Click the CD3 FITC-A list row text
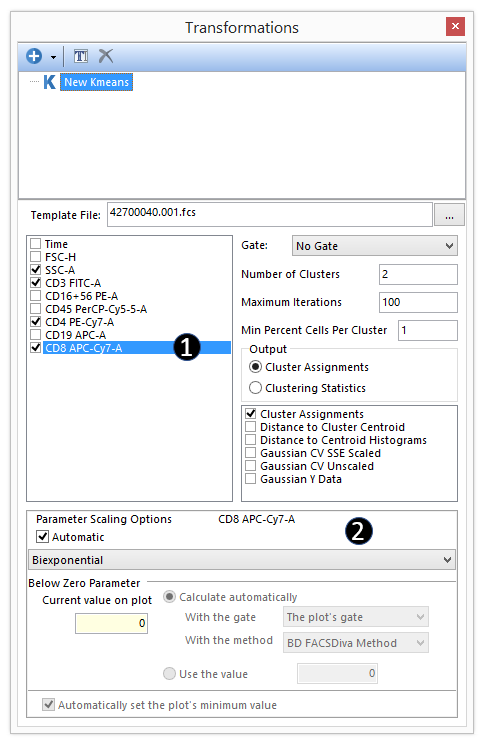Viewport: 488px width, 746px height. point(73,283)
